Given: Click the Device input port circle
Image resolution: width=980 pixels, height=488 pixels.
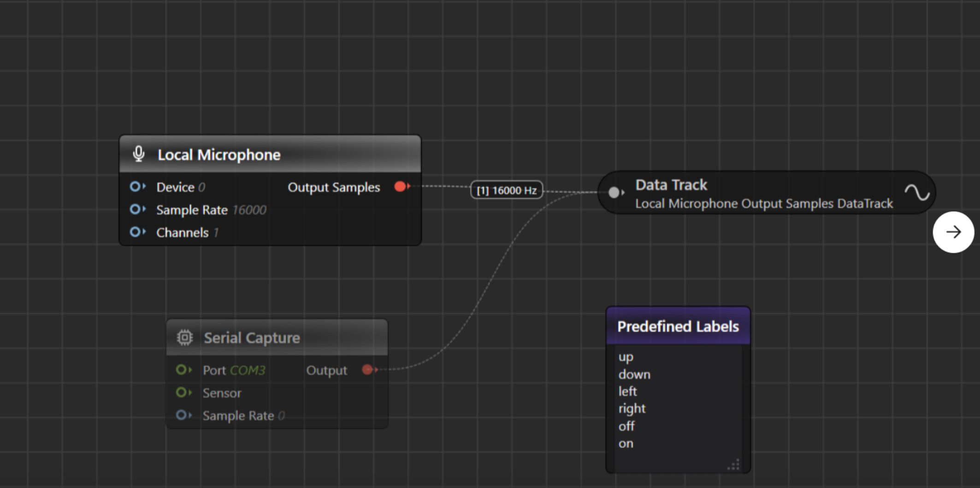Looking at the screenshot, I should [x=135, y=187].
